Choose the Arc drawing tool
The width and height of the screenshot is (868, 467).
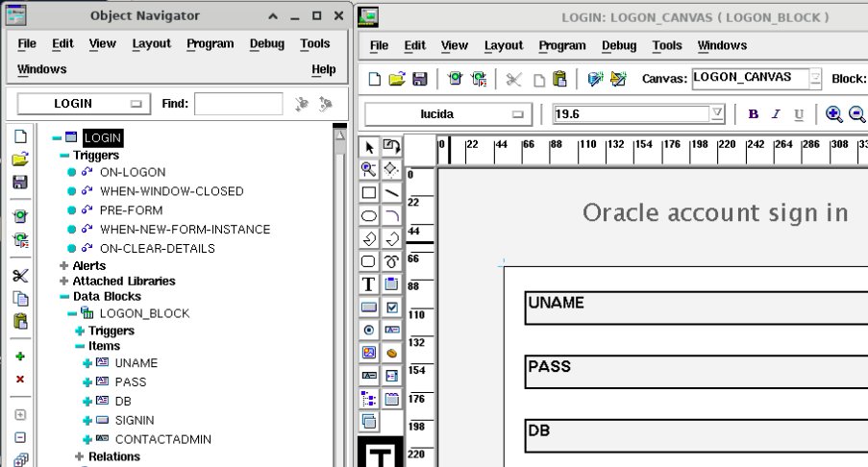[x=391, y=216]
